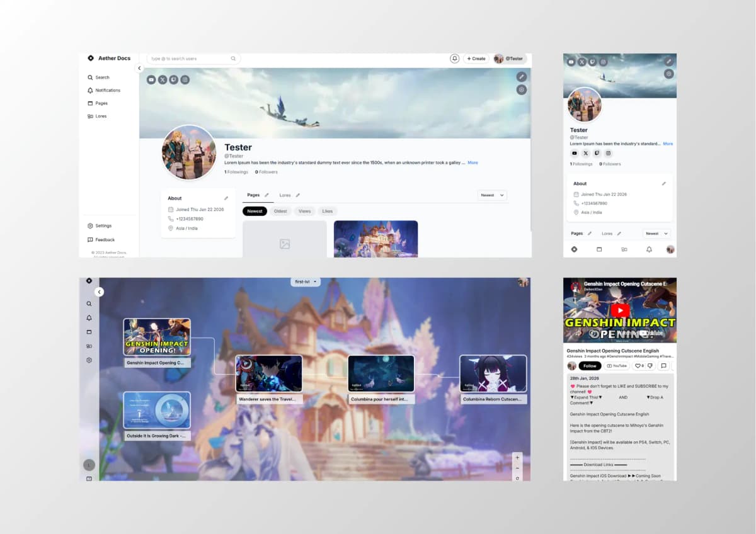Viewport: 756px width, 534px height.
Task: Click the magnifier icon in the search field
Action: [233, 59]
